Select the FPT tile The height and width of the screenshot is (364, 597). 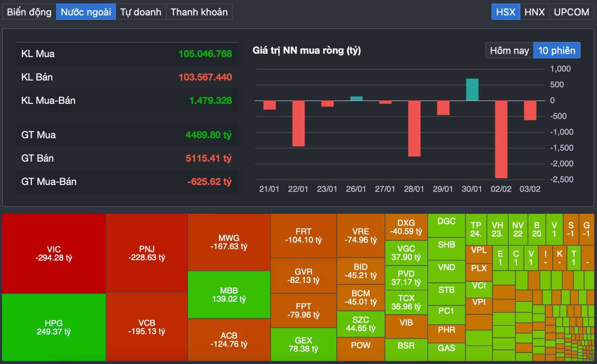coord(303,311)
